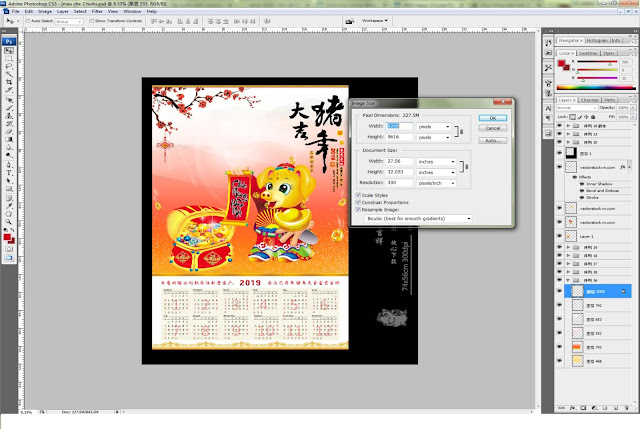Screen dimensions: 640x429
Task: Toggle Quick Mask mode in toolbox
Action: [9, 249]
